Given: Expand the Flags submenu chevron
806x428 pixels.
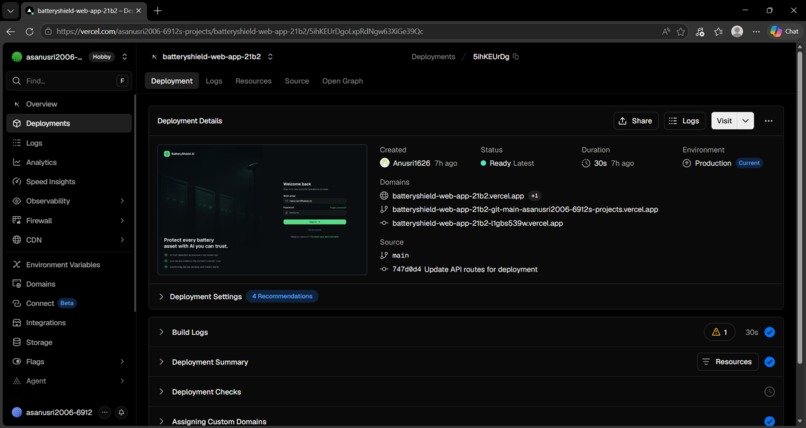Looking at the screenshot, I should pyautogui.click(x=122, y=362).
